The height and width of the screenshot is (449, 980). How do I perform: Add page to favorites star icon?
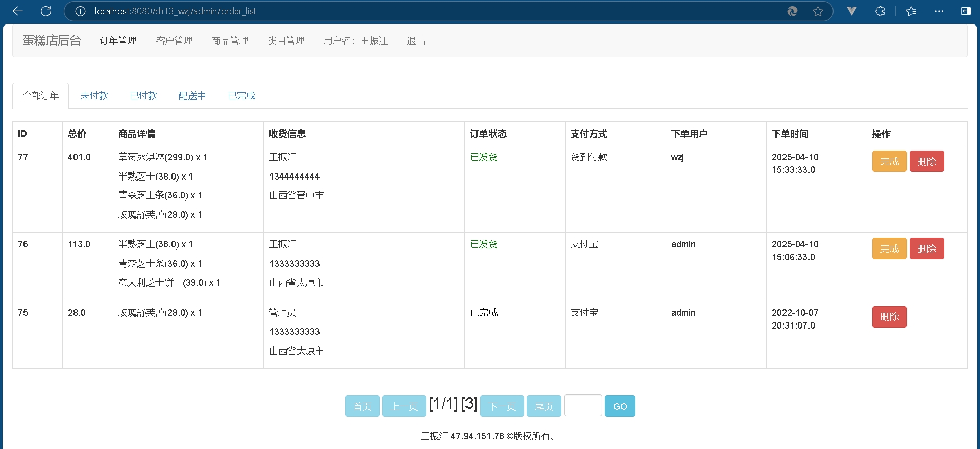pos(818,11)
